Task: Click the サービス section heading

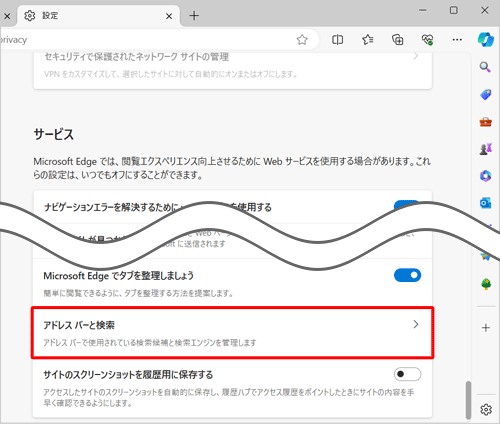Action: coord(54,134)
